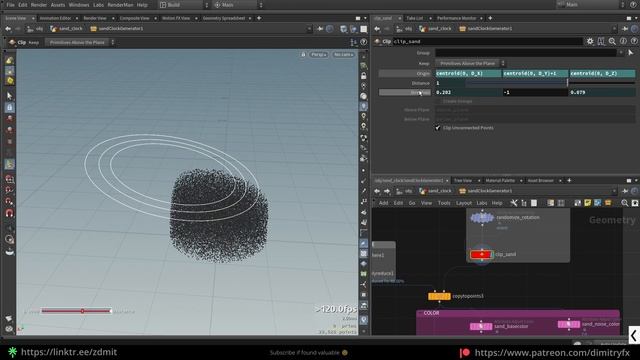Edit the clip_sand node name field
This screenshot has width=640, height=360.
pos(487,42)
